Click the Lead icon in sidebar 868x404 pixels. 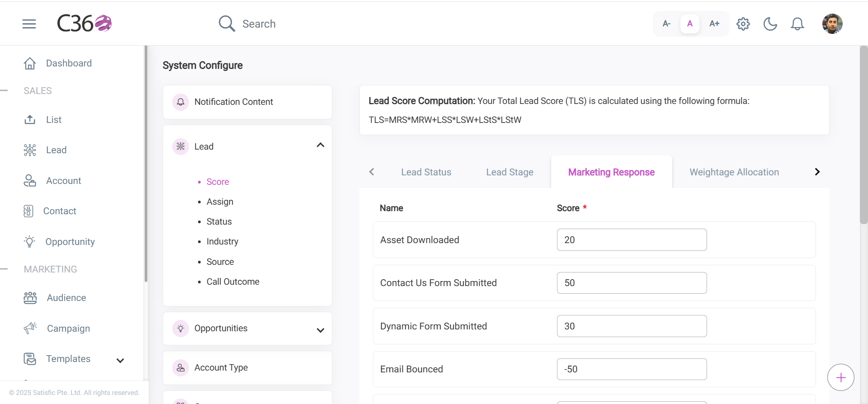point(30,150)
